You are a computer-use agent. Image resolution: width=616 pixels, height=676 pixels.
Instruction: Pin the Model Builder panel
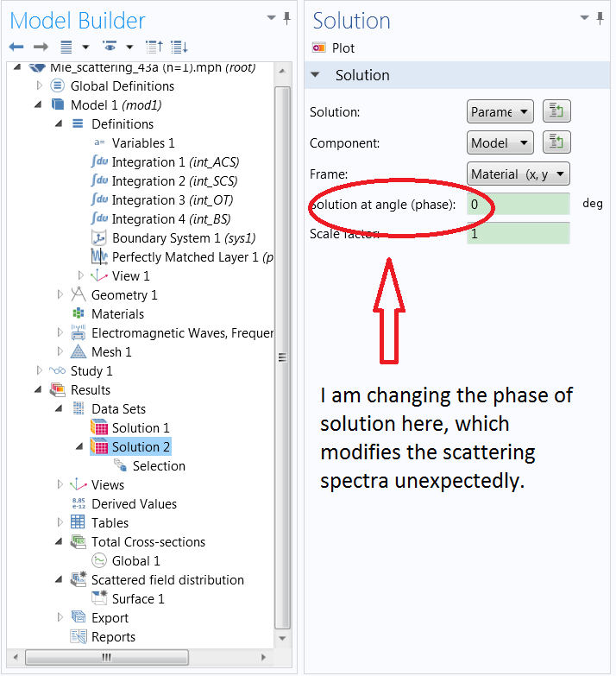coord(286,17)
